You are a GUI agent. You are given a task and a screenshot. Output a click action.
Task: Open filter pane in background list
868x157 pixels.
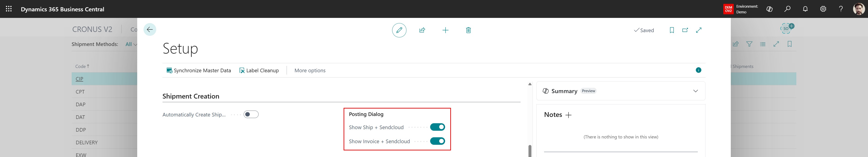[x=749, y=44]
